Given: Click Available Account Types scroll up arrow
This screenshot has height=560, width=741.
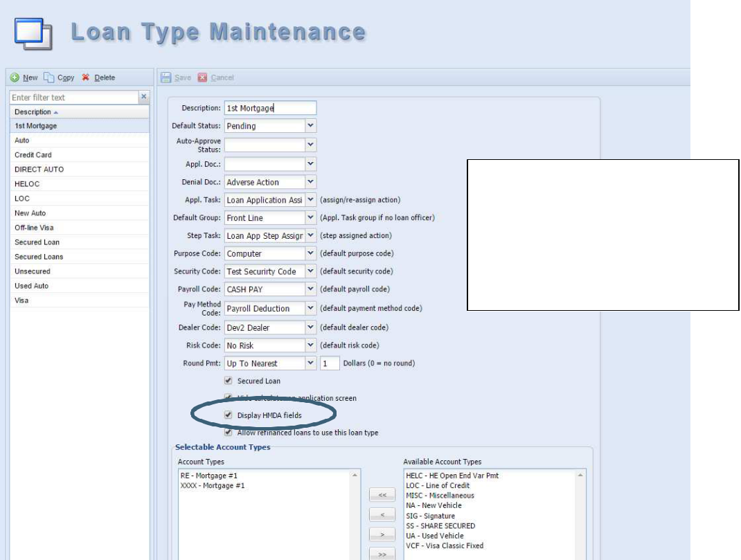Looking at the screenshot, I should click(x=580, y=475).
